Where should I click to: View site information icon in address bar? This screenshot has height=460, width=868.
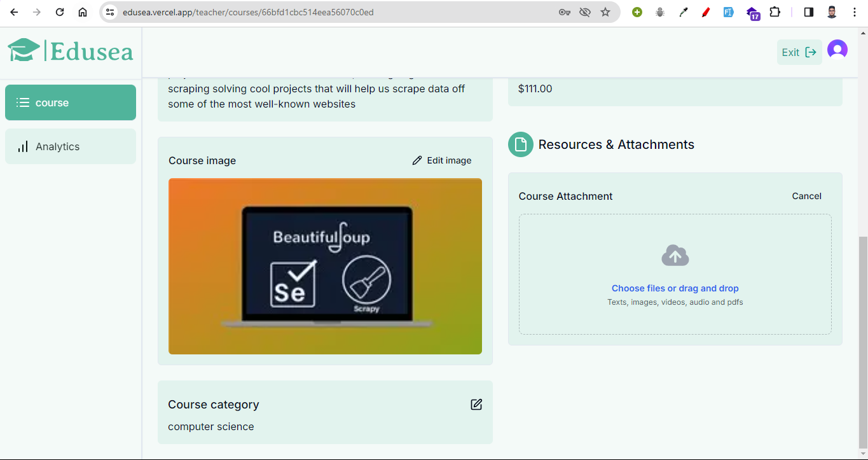click(x=111, y=12)
